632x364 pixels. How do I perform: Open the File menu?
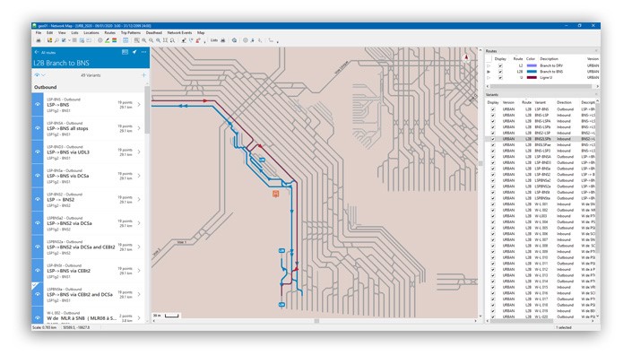(39, 32)
